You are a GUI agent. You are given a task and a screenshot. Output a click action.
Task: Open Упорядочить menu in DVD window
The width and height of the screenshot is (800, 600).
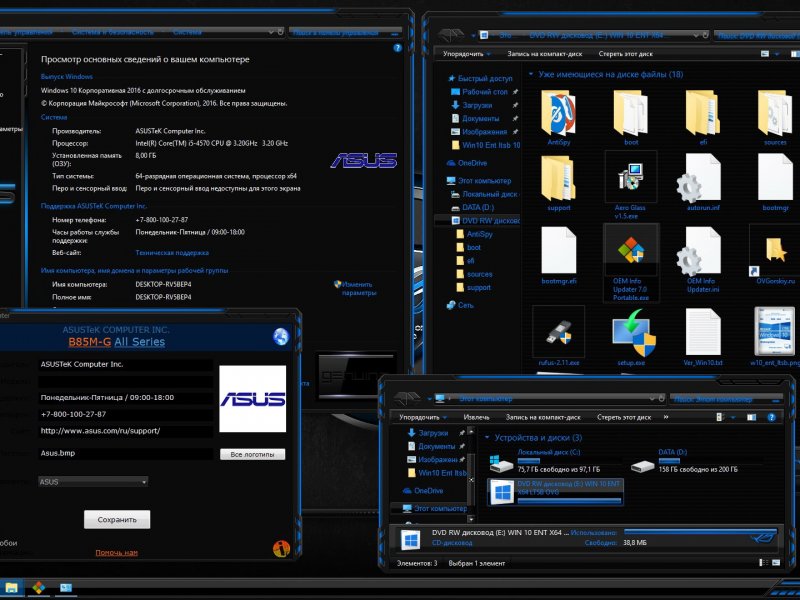[466, 54]
